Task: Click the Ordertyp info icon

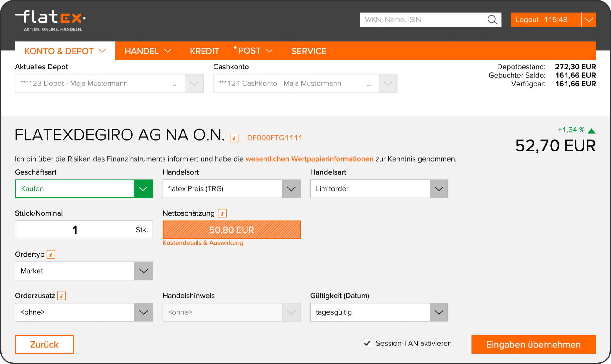Action: [51, 254]
